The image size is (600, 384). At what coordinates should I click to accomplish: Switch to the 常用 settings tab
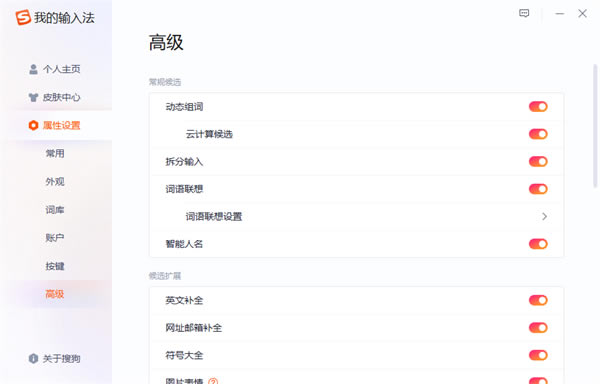55,153
